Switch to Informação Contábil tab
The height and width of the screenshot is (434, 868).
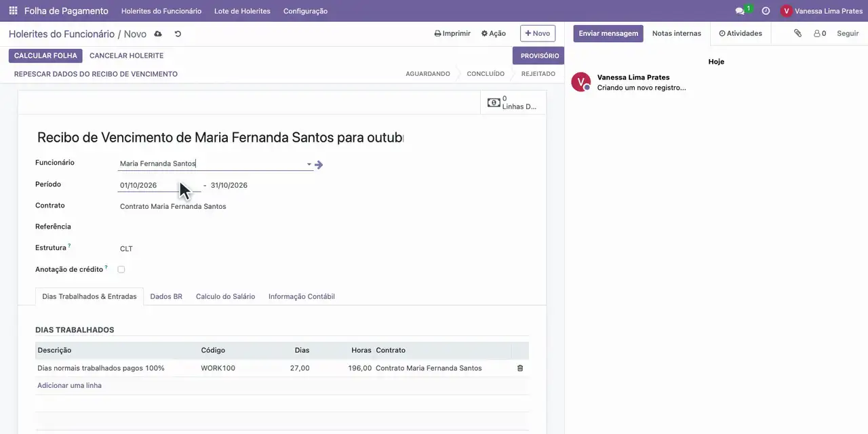tap(302, 296)
